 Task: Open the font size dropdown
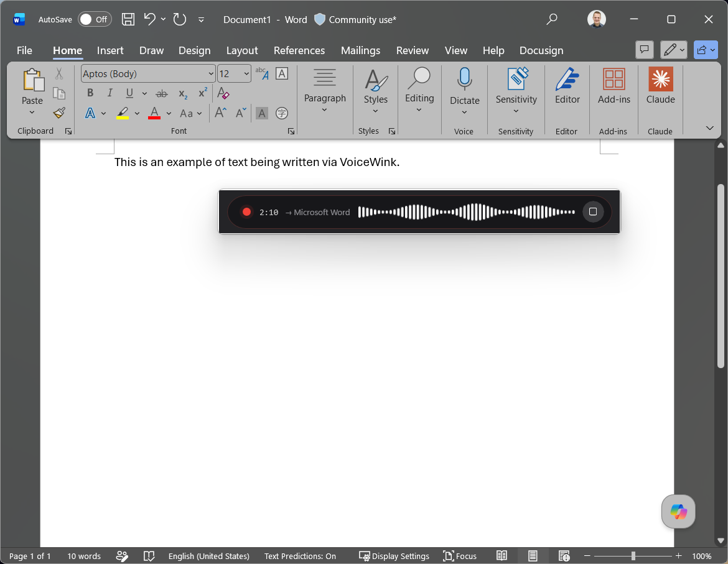246,74
